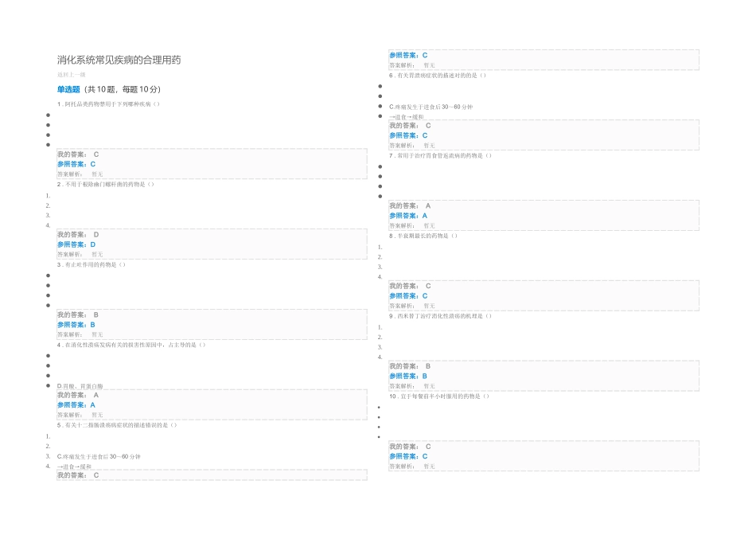
Task: Click 参照答案 C under question 10
Action: 409,456
